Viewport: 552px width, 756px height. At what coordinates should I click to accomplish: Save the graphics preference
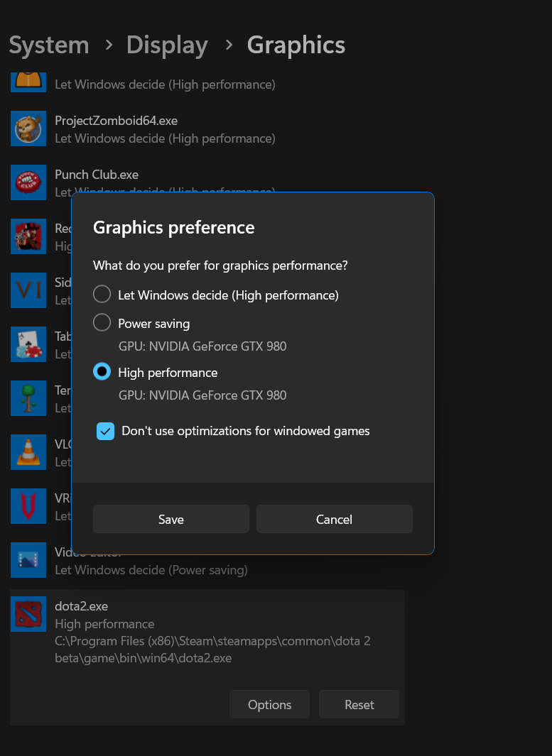coord(171,518)
